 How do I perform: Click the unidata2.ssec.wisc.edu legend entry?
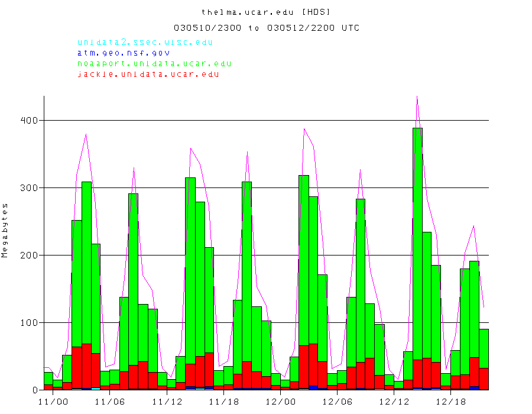[145, 42]
